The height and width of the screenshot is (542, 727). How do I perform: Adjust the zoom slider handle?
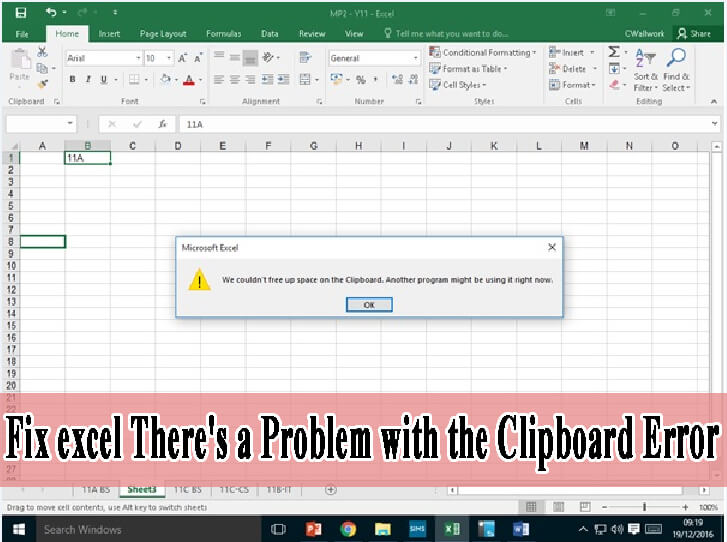pyautogui.click(x=644, y=507)
